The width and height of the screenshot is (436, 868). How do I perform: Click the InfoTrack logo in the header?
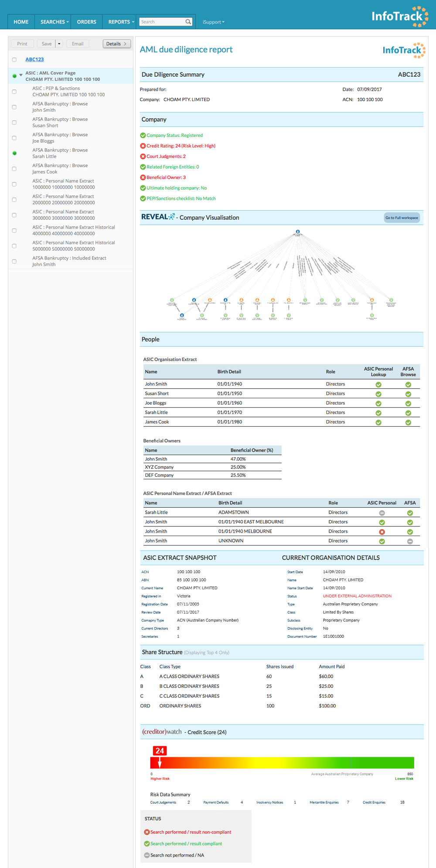point(400,17)
